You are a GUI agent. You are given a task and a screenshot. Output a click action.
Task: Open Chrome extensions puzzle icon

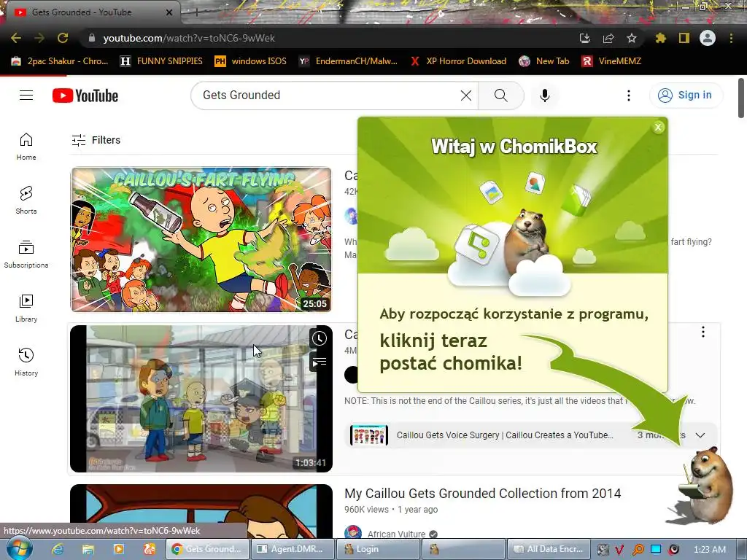660,38
